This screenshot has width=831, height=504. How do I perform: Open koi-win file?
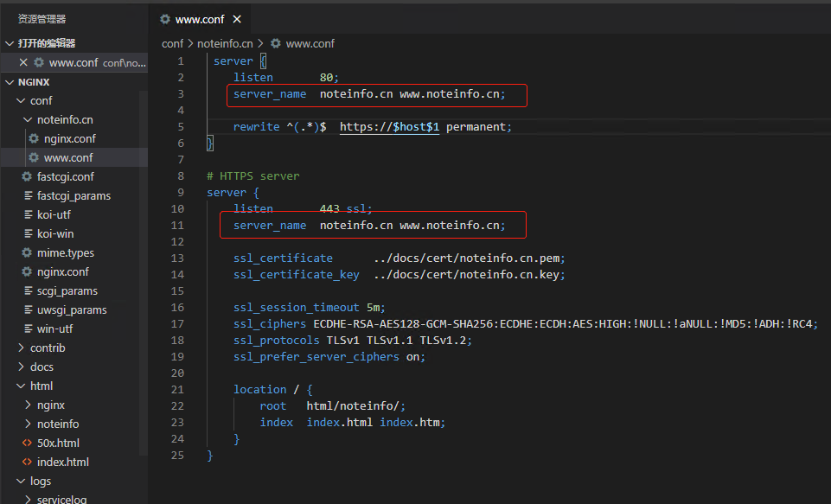pos(55,234)
